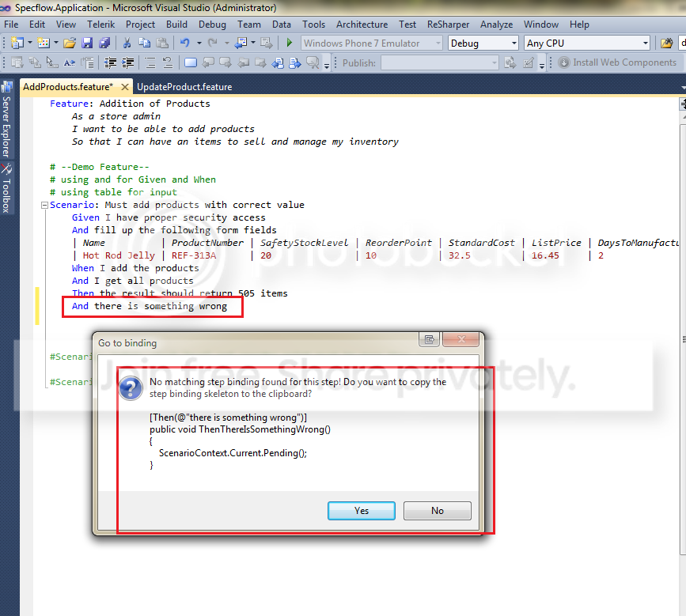Open the Build menu

point(176,25)
